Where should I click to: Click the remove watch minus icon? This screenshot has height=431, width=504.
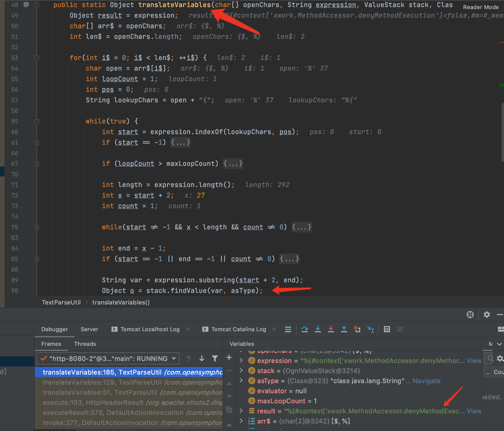(x=229, y=371)
